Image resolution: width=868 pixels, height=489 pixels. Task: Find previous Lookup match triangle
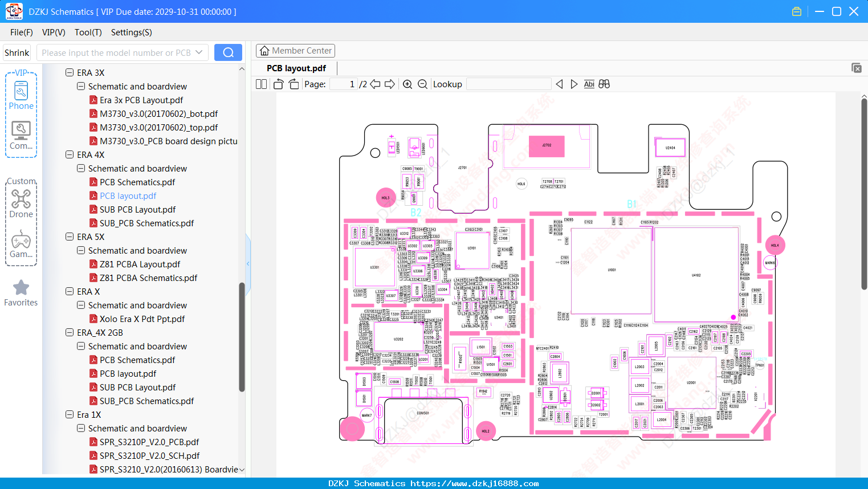[559, 84]
